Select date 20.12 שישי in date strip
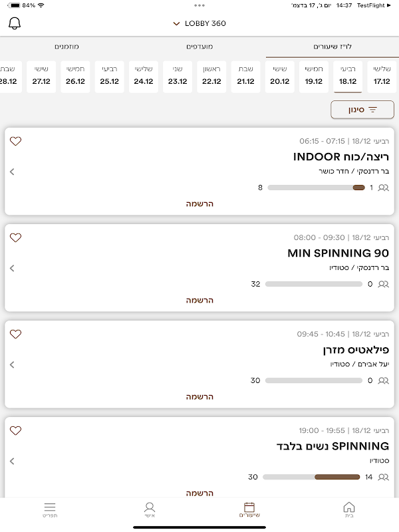399x532 pixels. [x=279, y=76]
